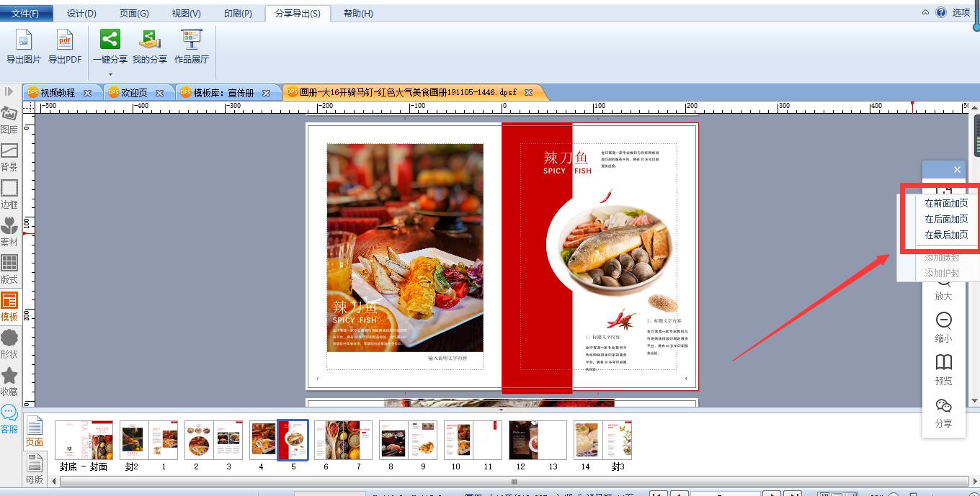Click the 一键分享 share icon
This screenshot has width=980, height=496.
click(x=110, y=40)
